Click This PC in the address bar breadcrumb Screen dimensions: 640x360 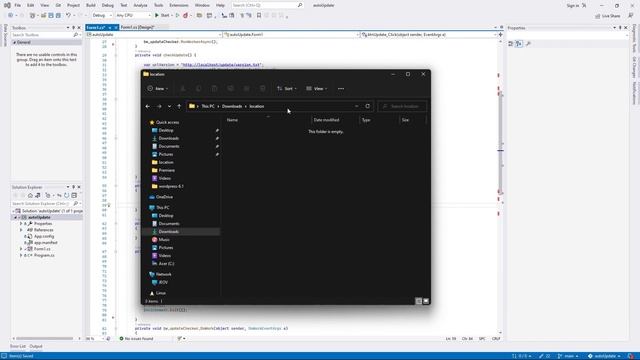[x=208, y=106]
